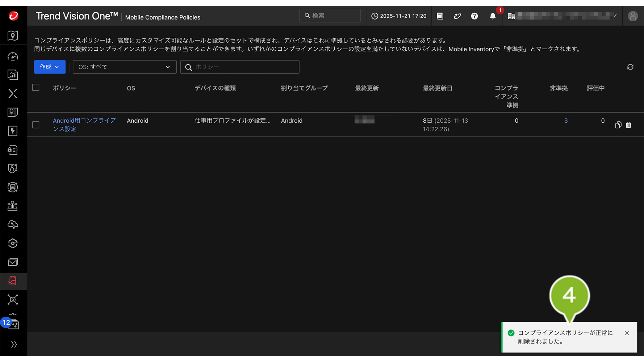The width and height of the screenshot is (644, 362).
Task: Delete the Android compliance policy via trash icon
Action: pos(628,125)
